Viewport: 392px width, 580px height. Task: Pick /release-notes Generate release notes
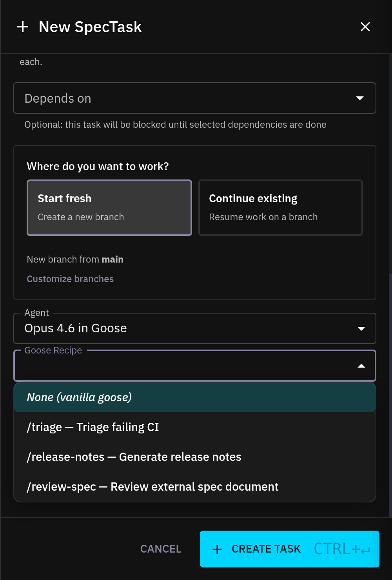pos(195,457)
